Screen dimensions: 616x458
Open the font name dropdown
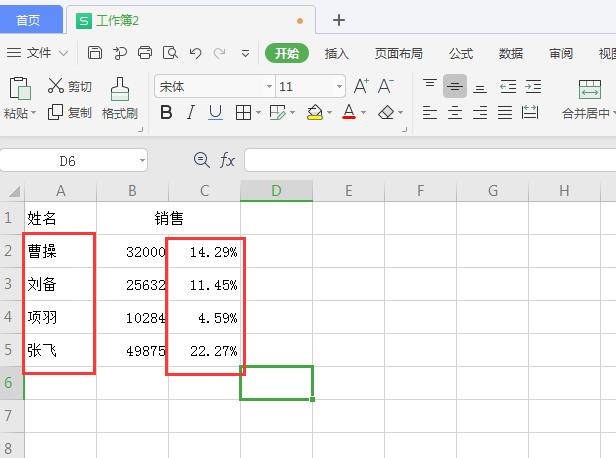click(x=269, y=87)
